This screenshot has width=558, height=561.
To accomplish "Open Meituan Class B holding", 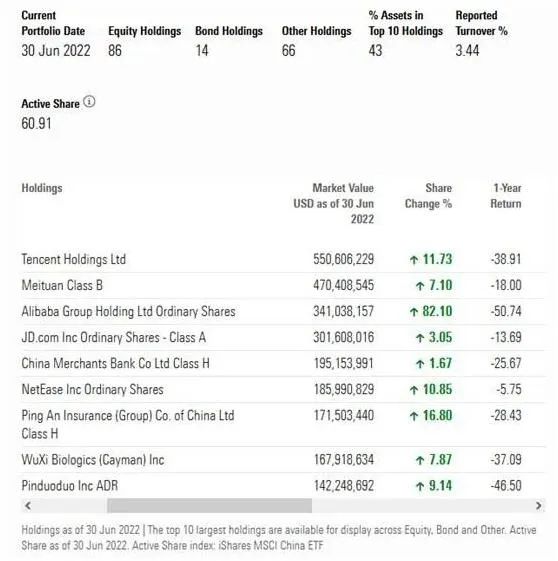I will pyautogui.click(x=62, y=285).
